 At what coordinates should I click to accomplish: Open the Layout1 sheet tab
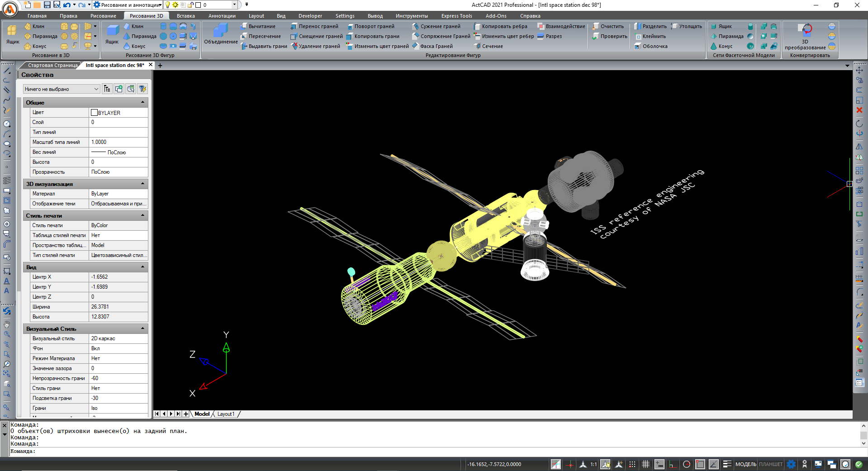(226, 414)
